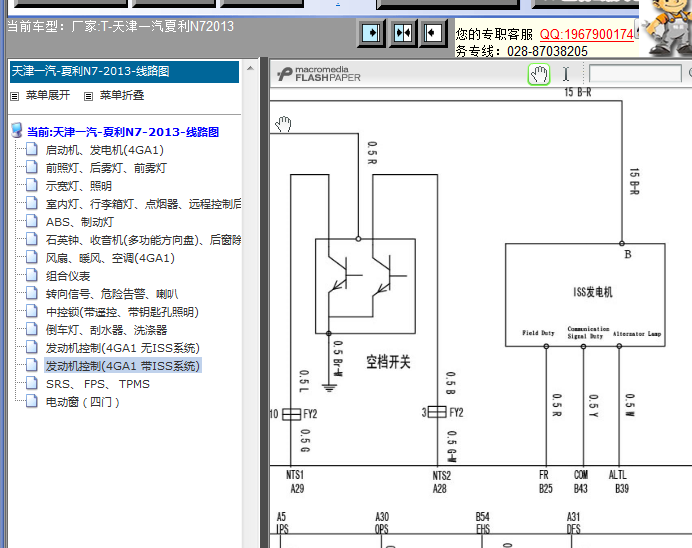Click page icon next to 前照灯、后雾灯、前雾灯
The width and height of the screenshot is (692, 548).
(x=31, y=167)
